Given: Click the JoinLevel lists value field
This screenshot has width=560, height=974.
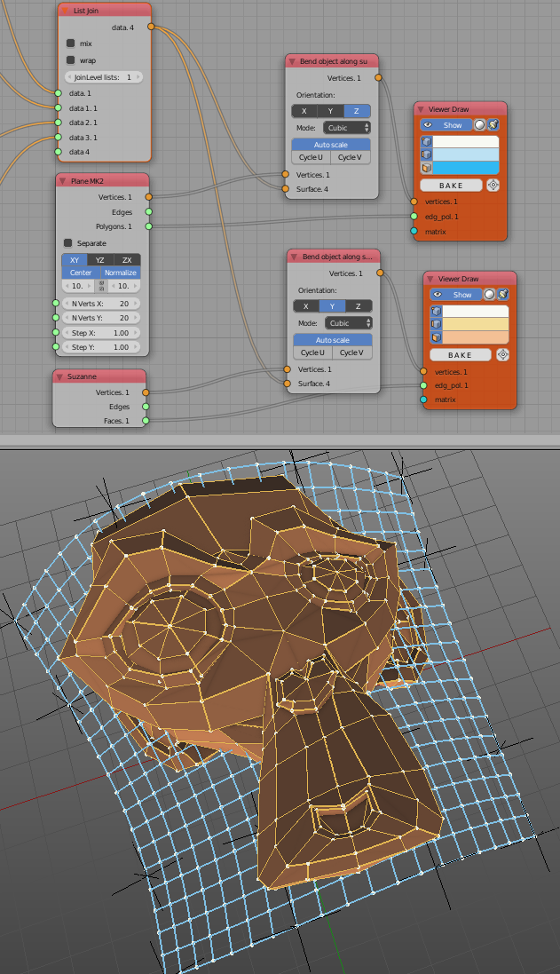Looking at the screenshot, I should tap(104, 77).
